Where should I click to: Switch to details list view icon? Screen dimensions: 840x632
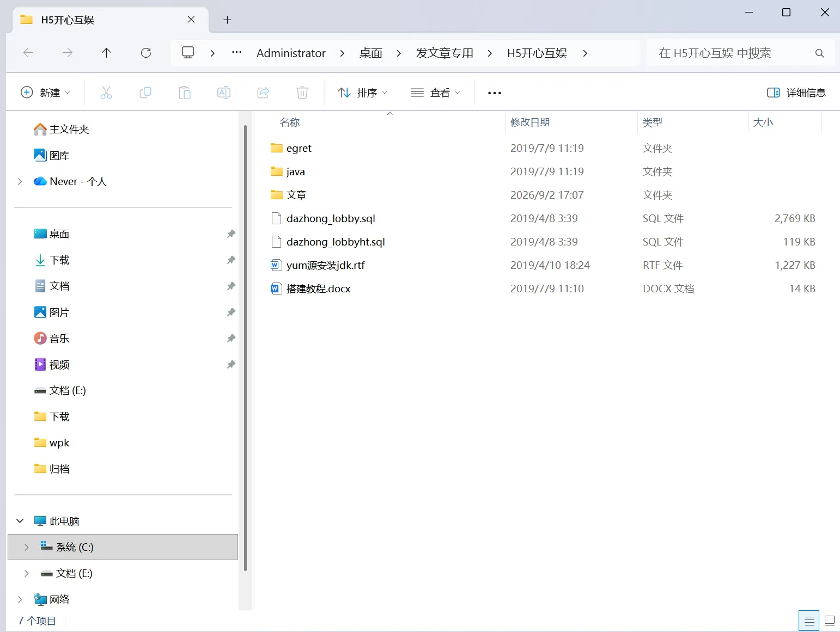809,621
